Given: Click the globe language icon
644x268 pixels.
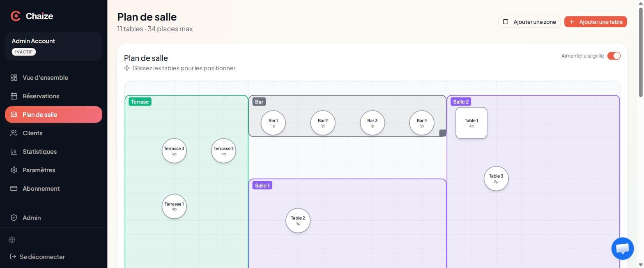Looking at the screenshot, I should 12,240.
